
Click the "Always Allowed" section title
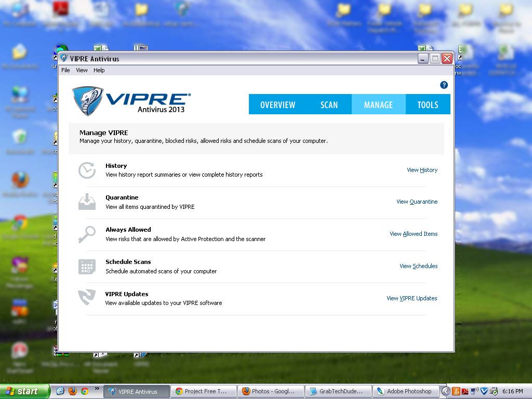(128, 230)
